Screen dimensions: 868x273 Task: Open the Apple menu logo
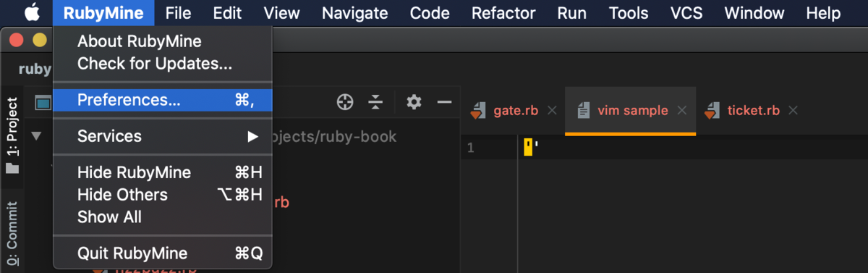click(32, 13)
